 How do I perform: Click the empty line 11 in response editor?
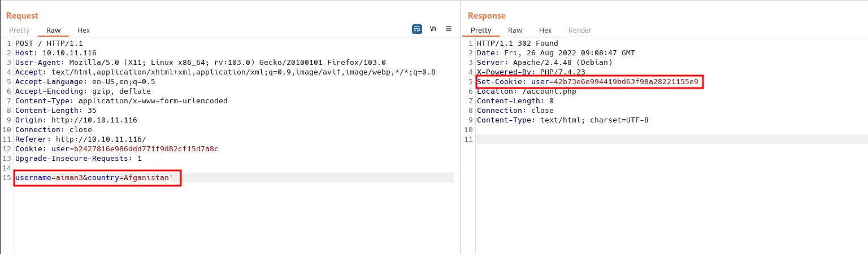pyautogui.click(x=667, y=139)
